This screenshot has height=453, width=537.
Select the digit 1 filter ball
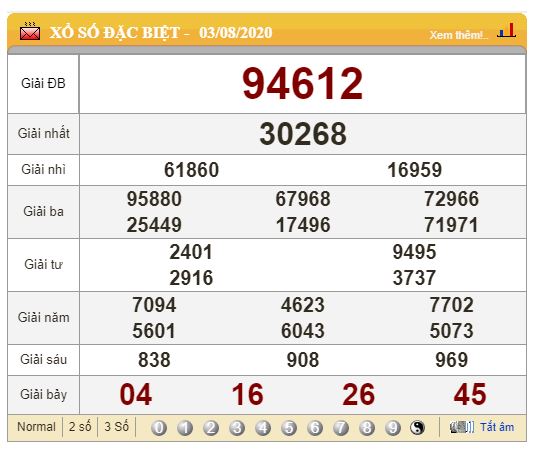(185, 428)
